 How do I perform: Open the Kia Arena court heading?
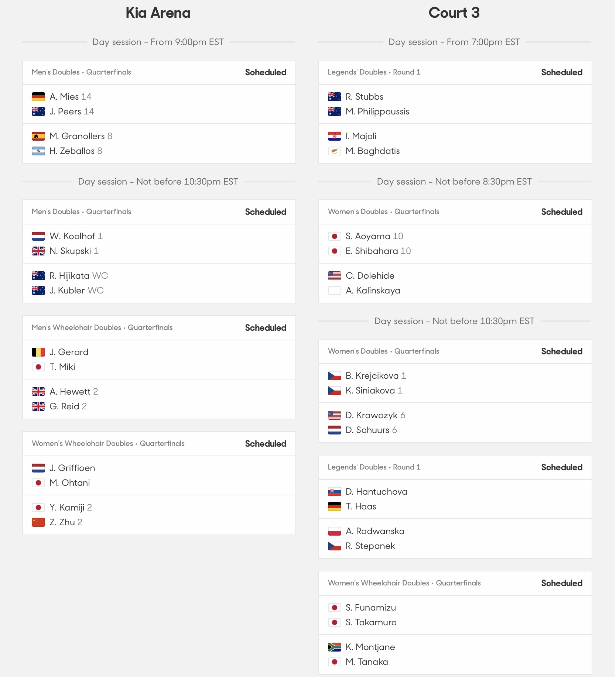click(158, 13)
